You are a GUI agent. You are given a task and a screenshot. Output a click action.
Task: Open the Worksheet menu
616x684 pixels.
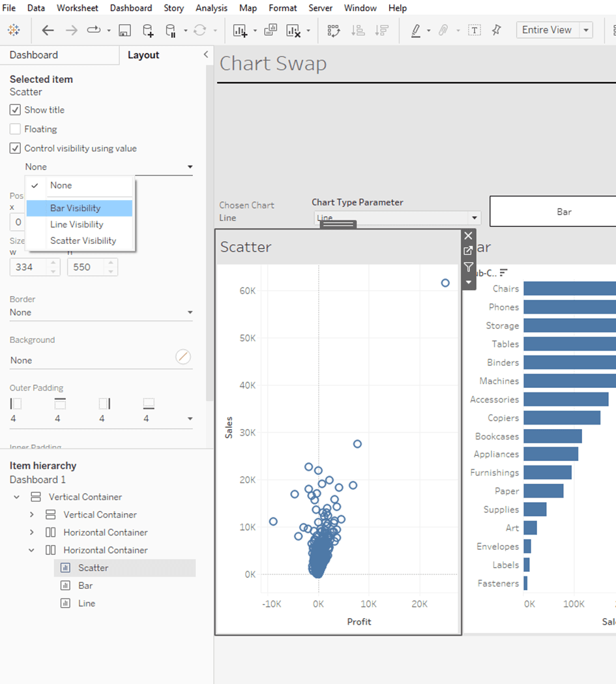(x=77, y=8)
